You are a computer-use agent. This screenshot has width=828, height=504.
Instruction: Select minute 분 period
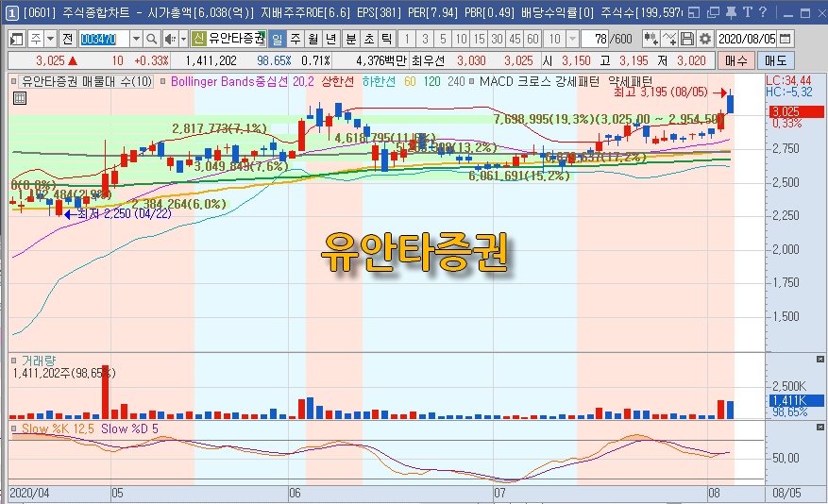[351, 39]
